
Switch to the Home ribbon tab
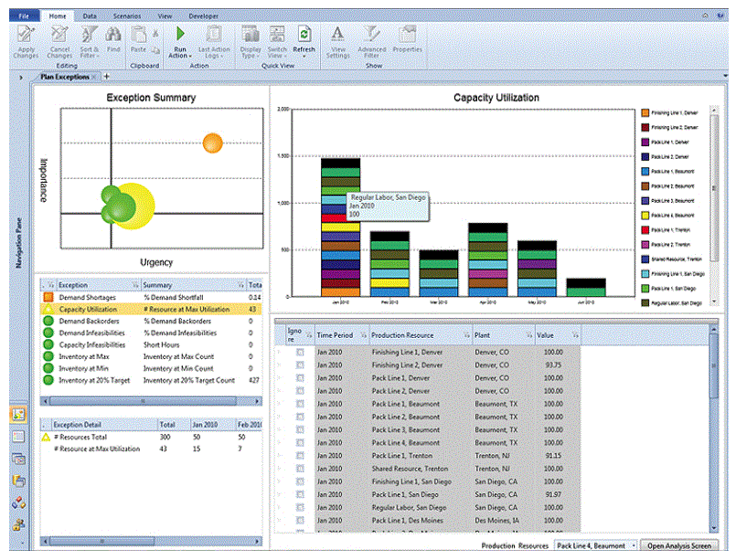click(x=58, y=16)
